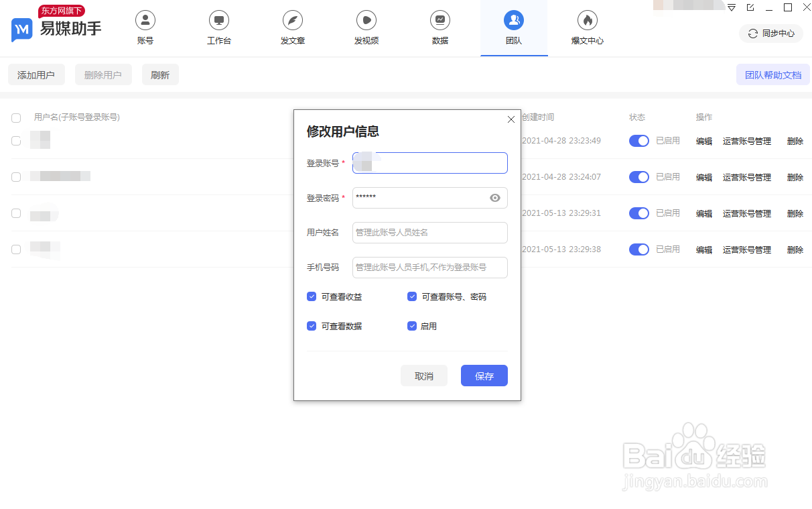Click the title bar dropdown triangle icon

tap(732, 7)
